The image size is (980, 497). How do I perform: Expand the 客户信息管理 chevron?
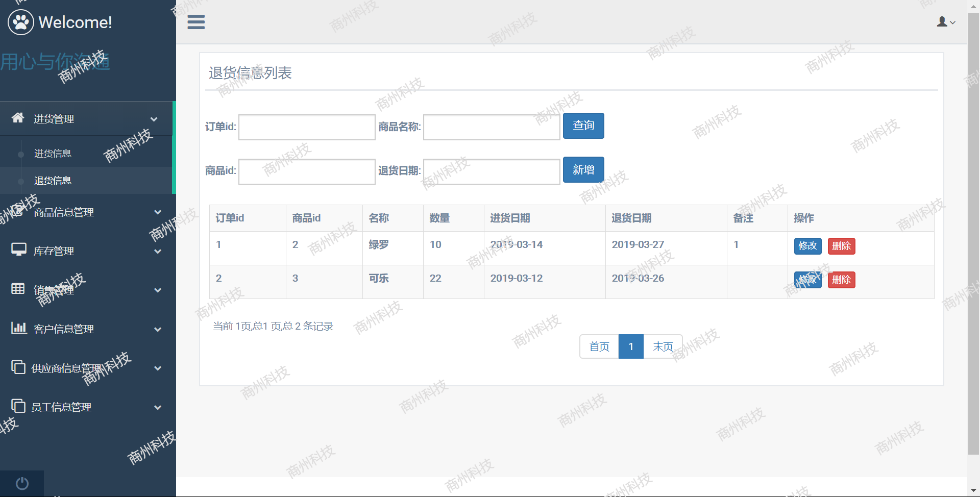[158, 329]
